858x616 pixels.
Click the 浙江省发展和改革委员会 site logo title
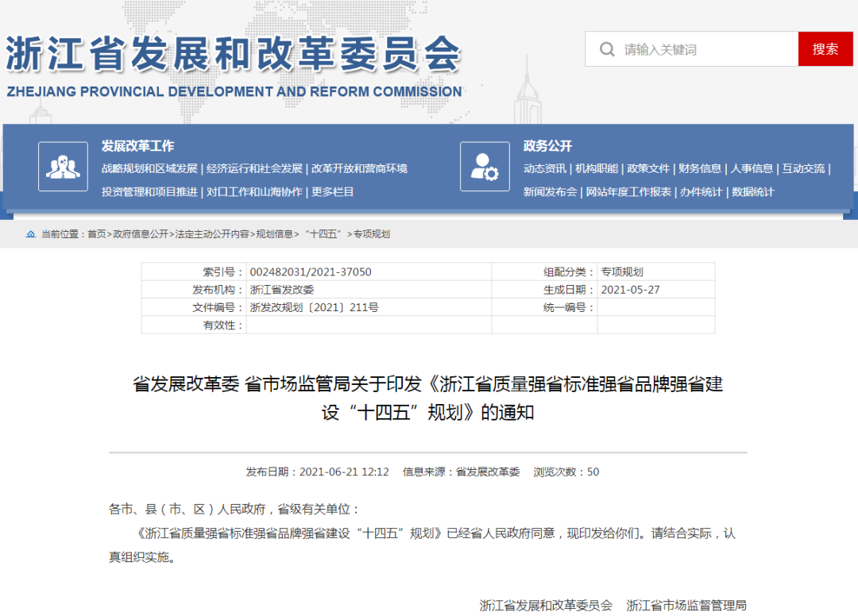[x=234, y=53]
